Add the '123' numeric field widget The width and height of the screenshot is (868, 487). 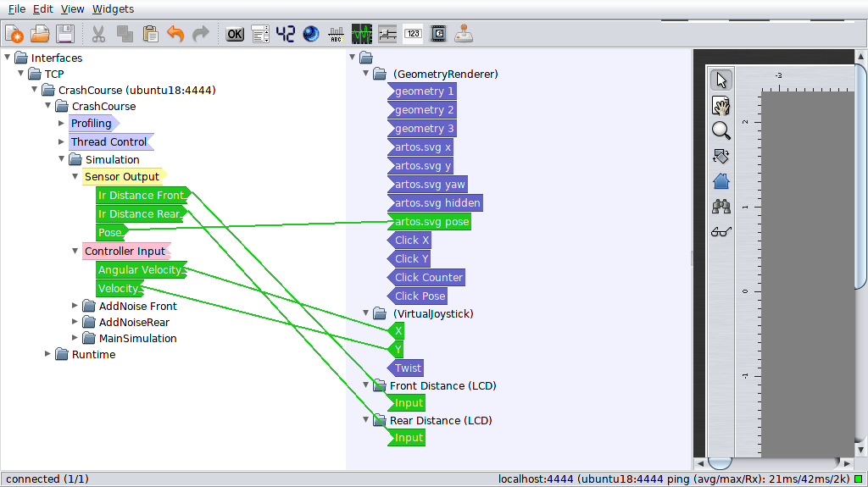click(x=413, y=35)
